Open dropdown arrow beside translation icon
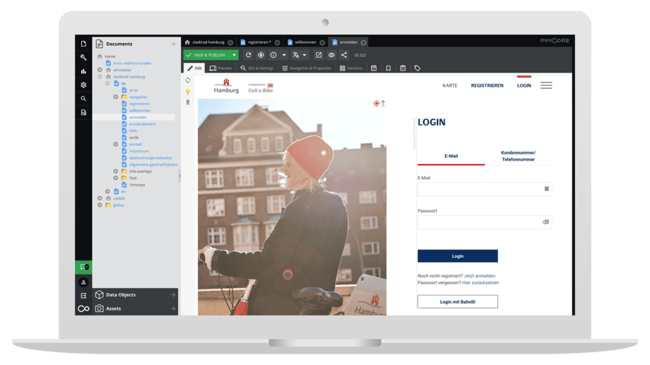This screenshot has height=365, width=650. point(305,55)
